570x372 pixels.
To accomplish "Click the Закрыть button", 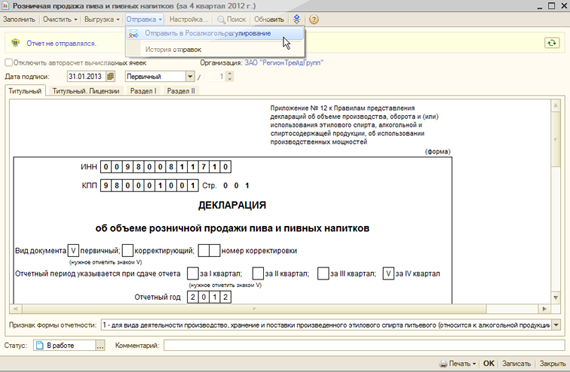I will (x=552, y=363).
